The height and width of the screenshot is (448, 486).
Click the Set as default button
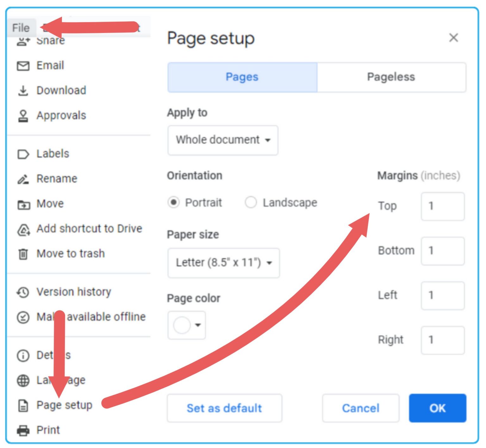[x=224, y=408]
